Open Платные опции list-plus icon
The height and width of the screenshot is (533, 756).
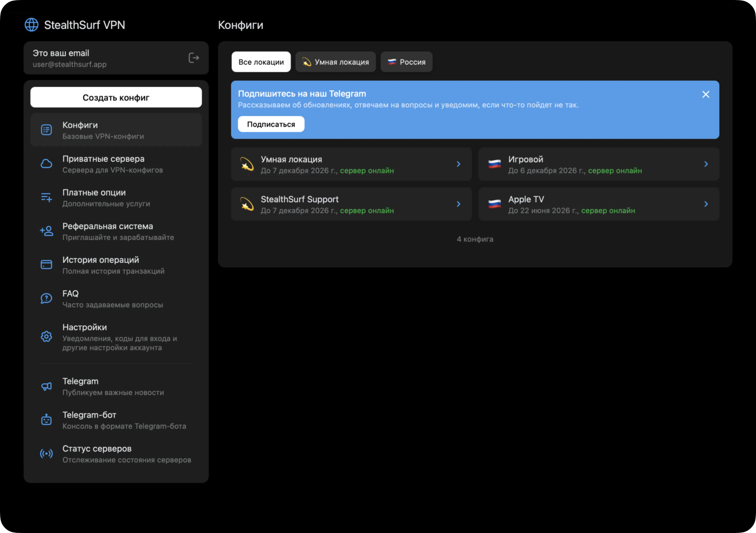pyautogui.click(x=47, y=197)
